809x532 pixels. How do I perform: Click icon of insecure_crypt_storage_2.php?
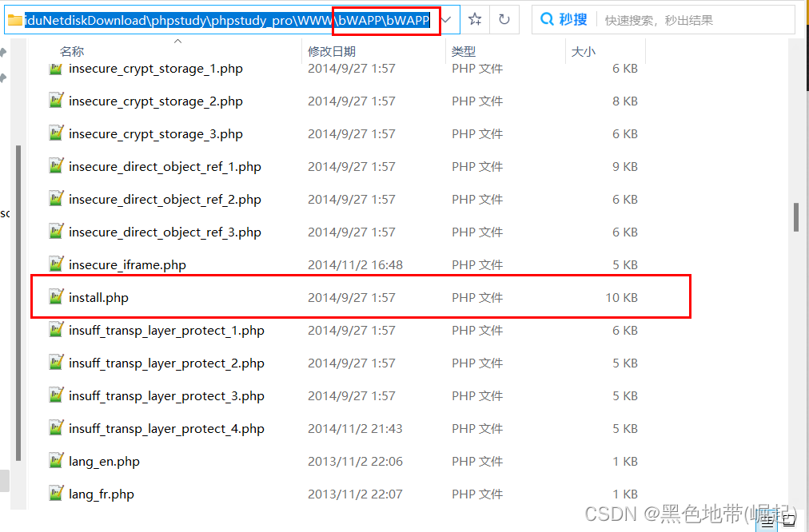coord(56,100)
